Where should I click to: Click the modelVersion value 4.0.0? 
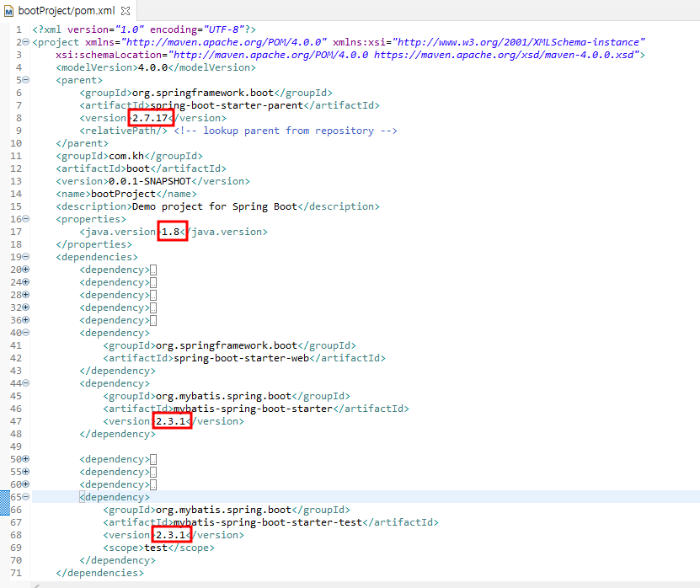pos(152,67)
